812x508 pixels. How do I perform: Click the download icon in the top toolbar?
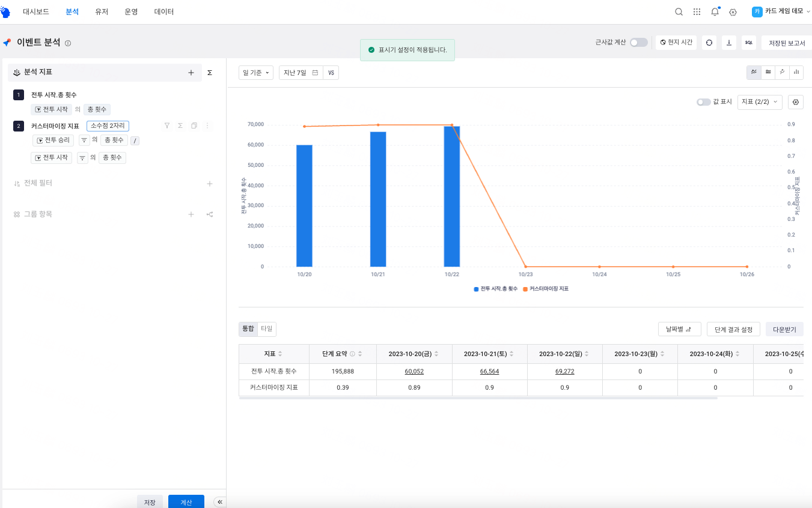click(x=729, y=42)
